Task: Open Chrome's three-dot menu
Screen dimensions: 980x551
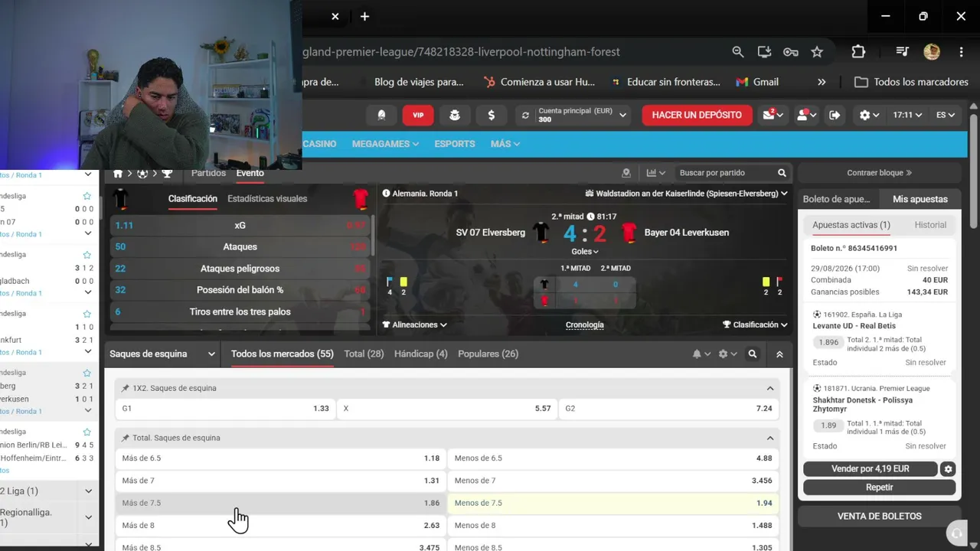Action: (x=961, y=52)
